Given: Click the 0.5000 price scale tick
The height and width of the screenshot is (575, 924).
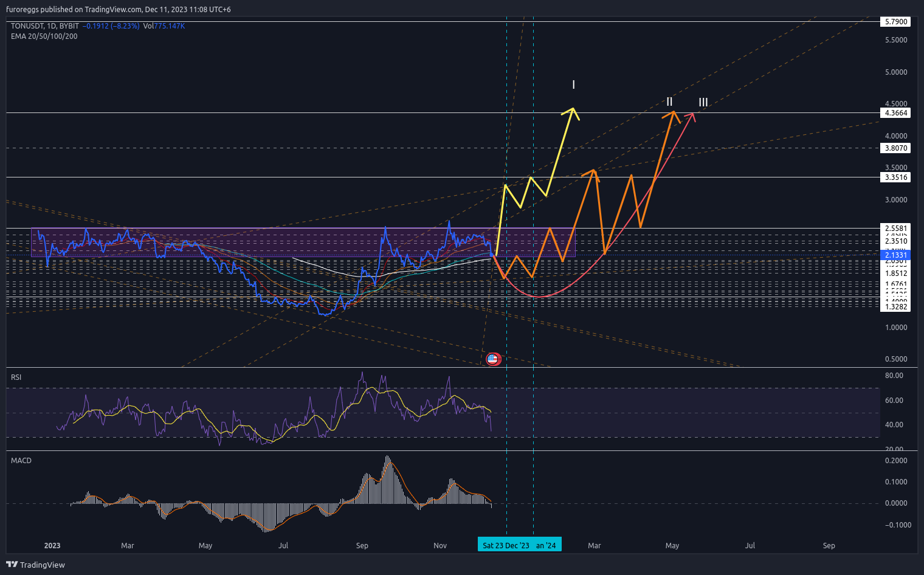Looking at the screenshot, I should (x=896, y=359).
